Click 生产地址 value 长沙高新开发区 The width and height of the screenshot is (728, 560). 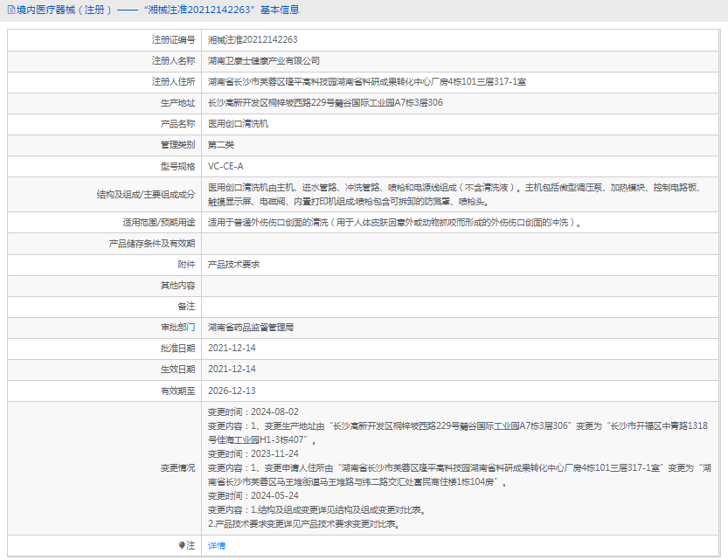[x=325, y=102]
